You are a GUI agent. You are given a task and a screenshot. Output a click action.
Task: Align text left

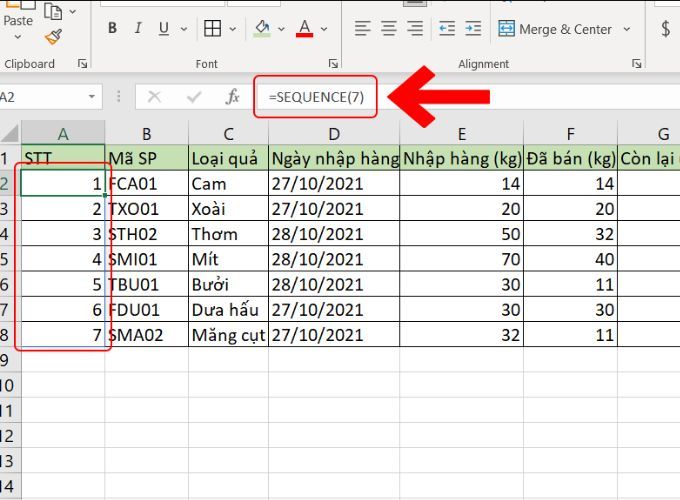coord(363,29)
